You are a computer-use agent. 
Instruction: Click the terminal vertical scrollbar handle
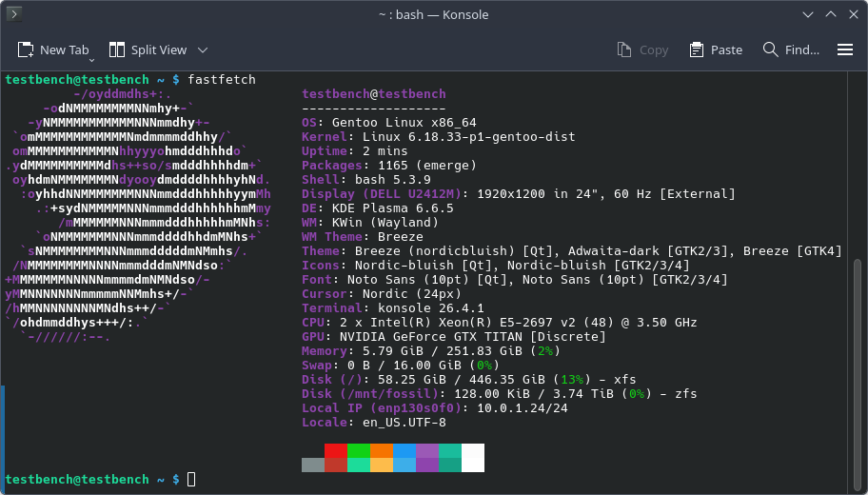point(857,375)
